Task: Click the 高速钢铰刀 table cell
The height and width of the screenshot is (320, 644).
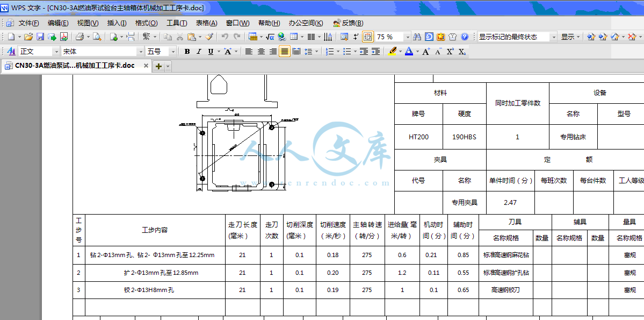Action: pyautogui.click(x=506, y=290)
